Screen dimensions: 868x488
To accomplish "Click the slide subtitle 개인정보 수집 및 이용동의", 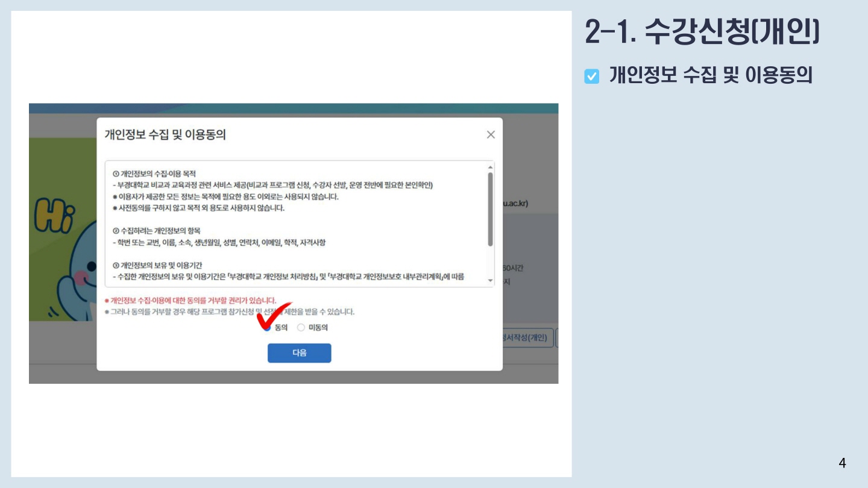I will click(711, 75).
